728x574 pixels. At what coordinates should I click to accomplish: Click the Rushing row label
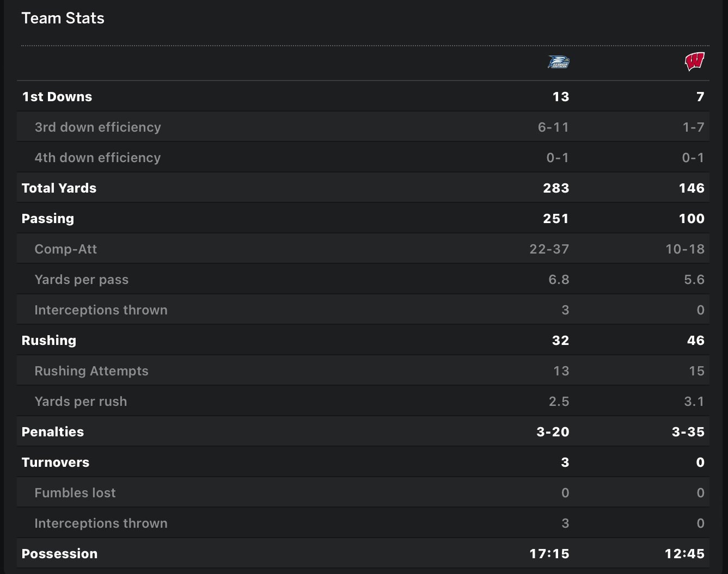click(x=48, y=341)
